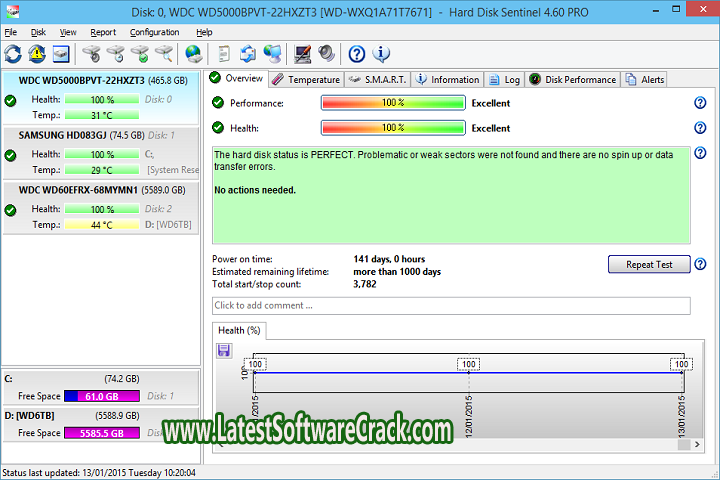Select disk WDC WD5000BPVT-22HXZT3
The height and width of the screenshot is (480, 720).
101,98
